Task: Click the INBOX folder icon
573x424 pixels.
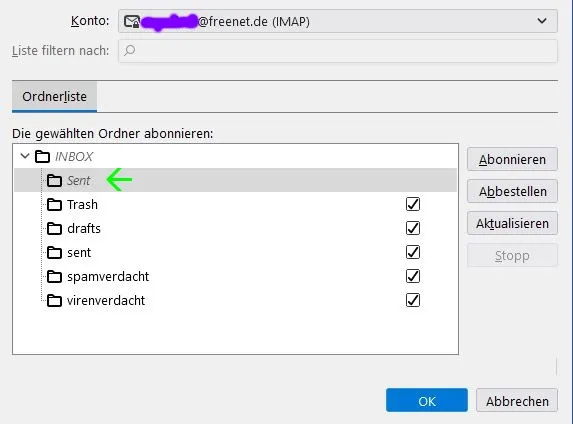Action: [x=42, y=156]
